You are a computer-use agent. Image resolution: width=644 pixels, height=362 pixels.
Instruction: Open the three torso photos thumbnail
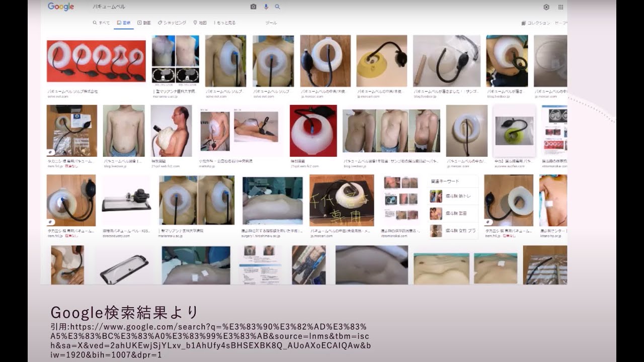tap(391, 131)
